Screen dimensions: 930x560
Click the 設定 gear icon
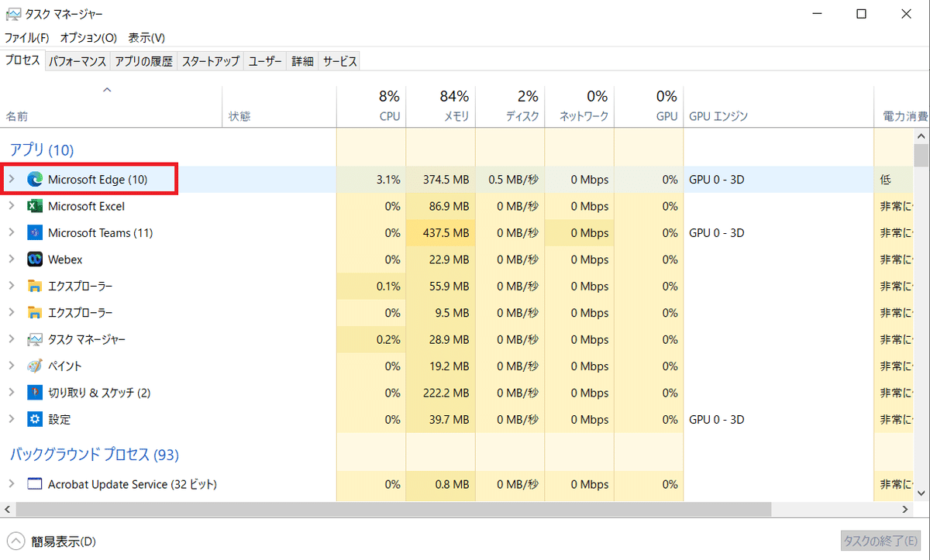tap(34, 419)
